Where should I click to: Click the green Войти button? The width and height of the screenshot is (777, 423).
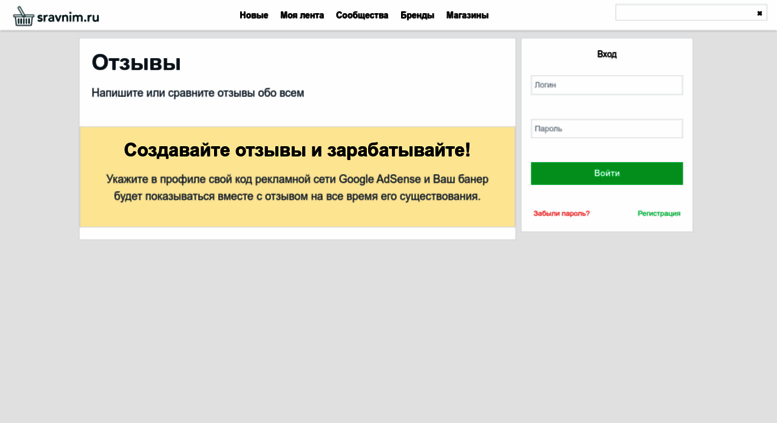607,173
